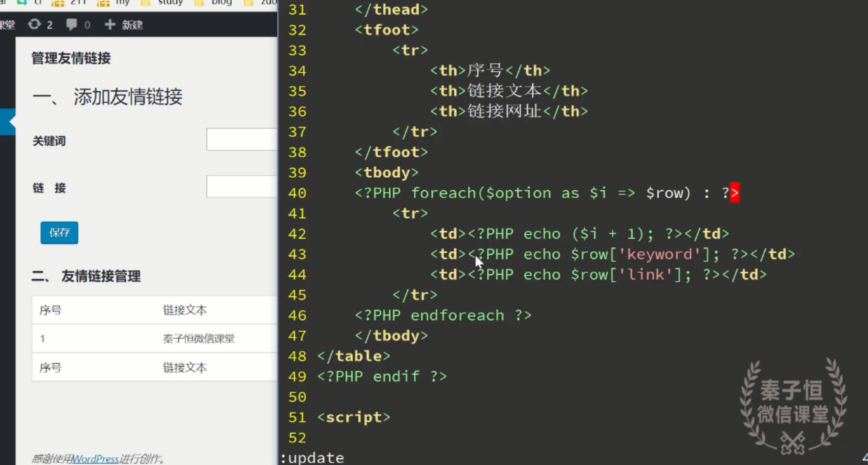The height and width of the screenshot is (465, 868).
Task: Click line number 50 in the gutter
Action: click(297, 397)
